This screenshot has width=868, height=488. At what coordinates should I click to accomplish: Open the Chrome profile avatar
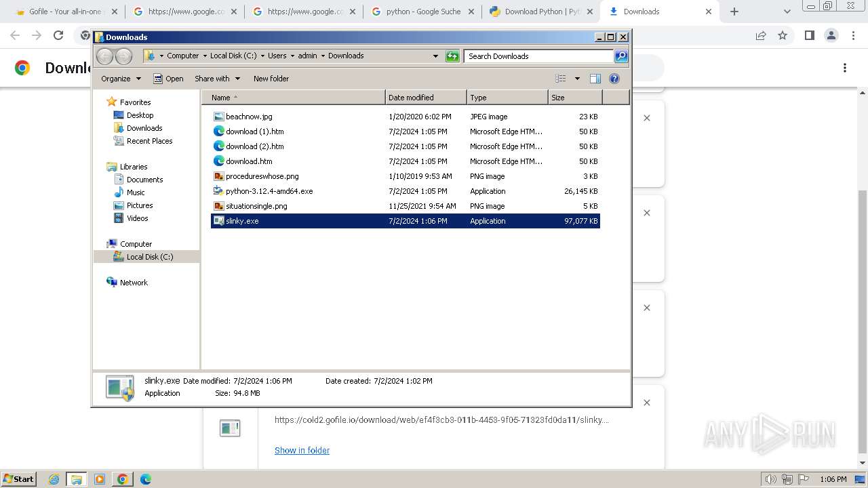click(831, 35)
